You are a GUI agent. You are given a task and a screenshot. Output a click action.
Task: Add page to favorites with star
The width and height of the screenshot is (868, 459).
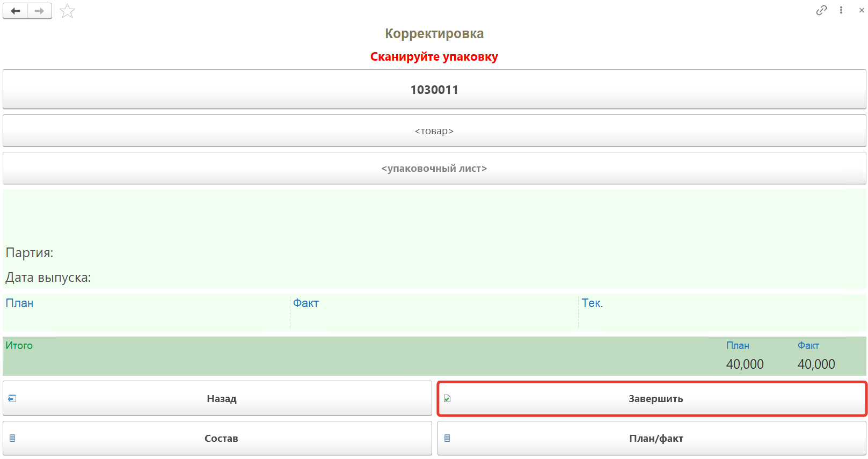[67, 11]
